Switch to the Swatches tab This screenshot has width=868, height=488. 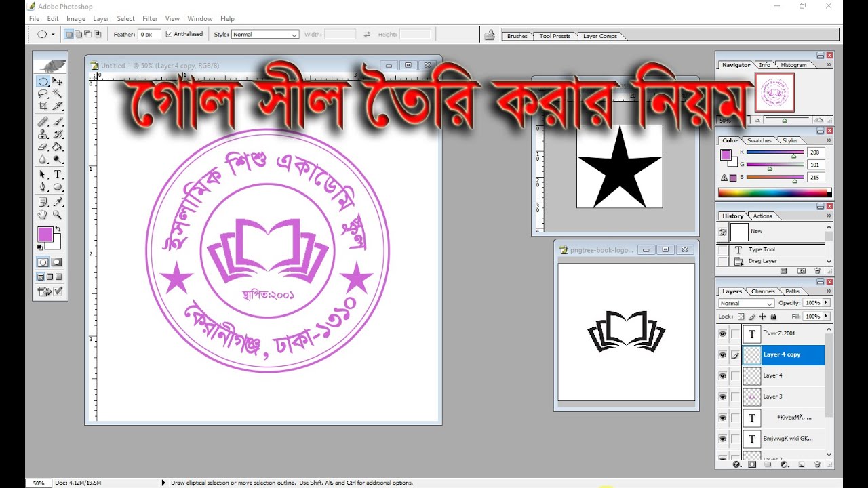point(759,140)
